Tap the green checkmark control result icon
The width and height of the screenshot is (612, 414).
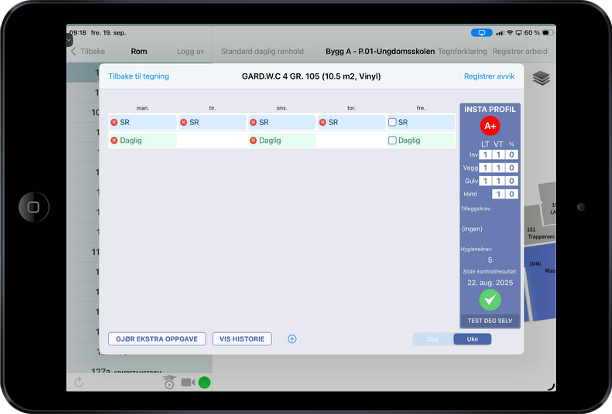click(490, 299)
